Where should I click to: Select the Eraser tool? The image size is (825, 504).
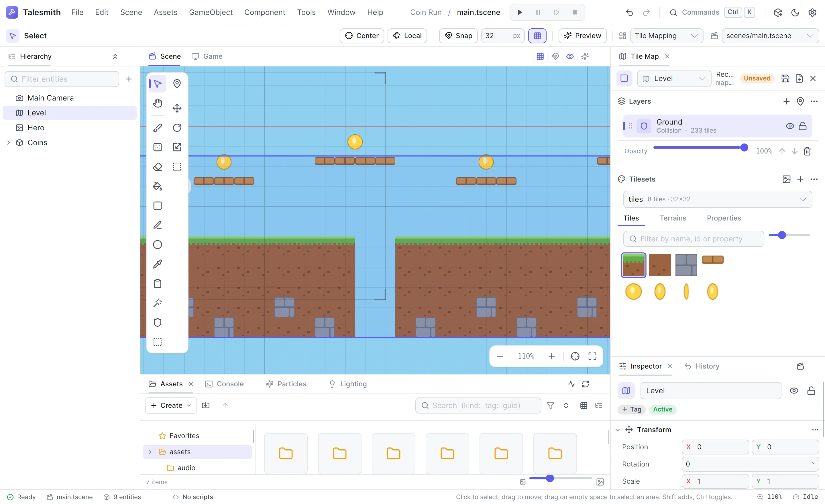point(157,167)
